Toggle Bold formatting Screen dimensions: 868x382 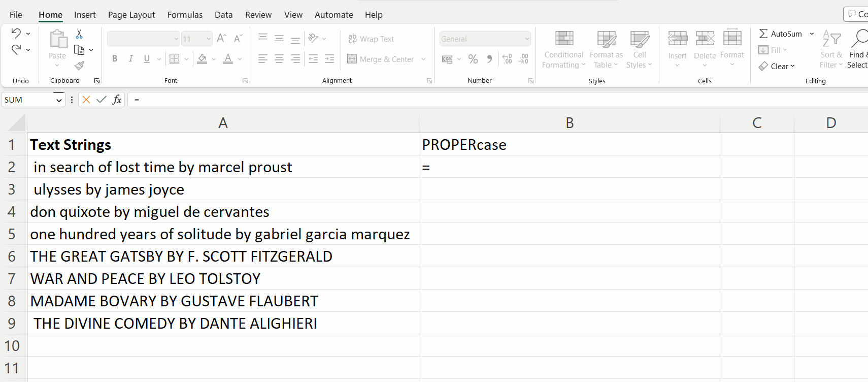115,59
